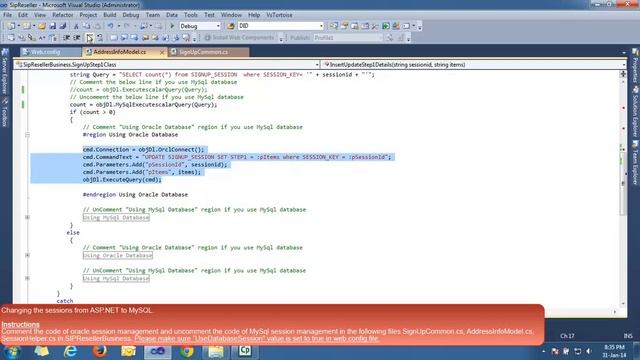Click the Undo arrow icon

(x=110, y=26)
